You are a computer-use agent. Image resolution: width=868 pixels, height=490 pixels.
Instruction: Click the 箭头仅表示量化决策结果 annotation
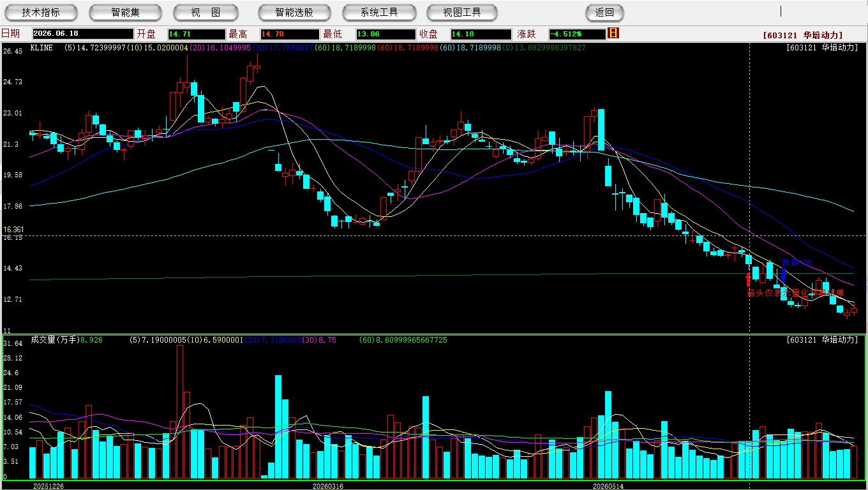[x=796, y=293]
